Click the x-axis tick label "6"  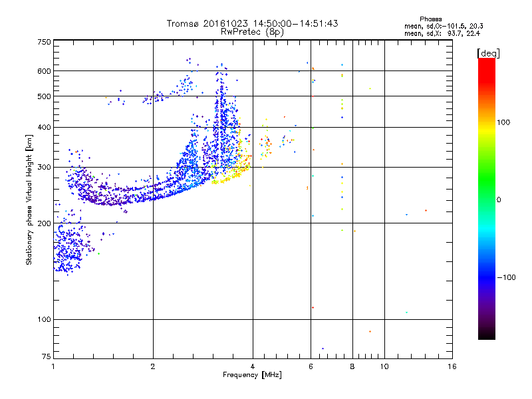point(311,366)
